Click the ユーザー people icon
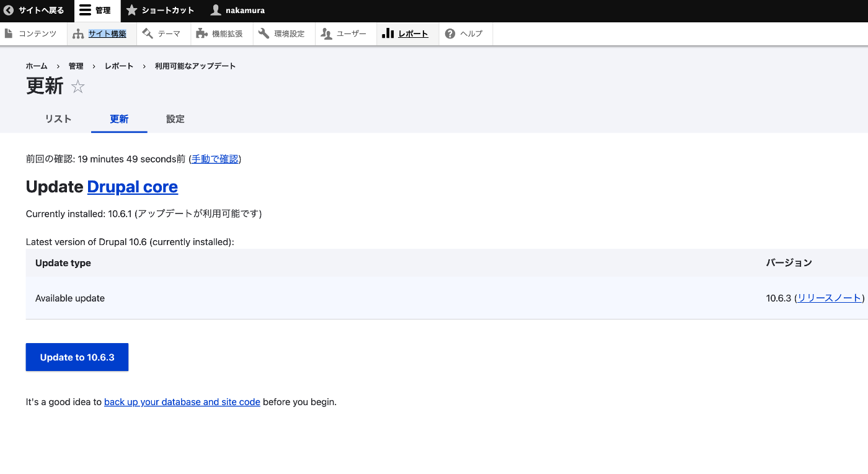The width and height of the screenshot is (868, 474). 327,34
